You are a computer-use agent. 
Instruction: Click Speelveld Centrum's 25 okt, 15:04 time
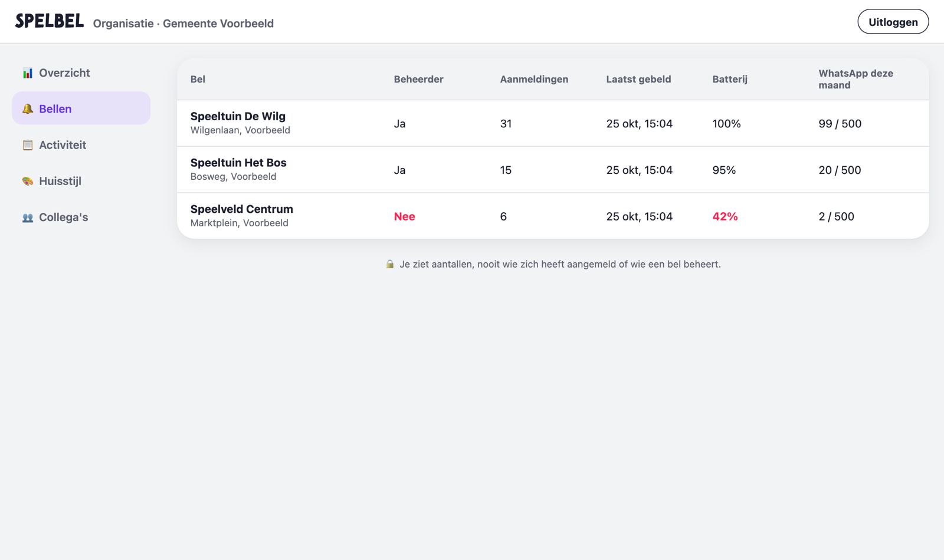[x=639, y=216]
